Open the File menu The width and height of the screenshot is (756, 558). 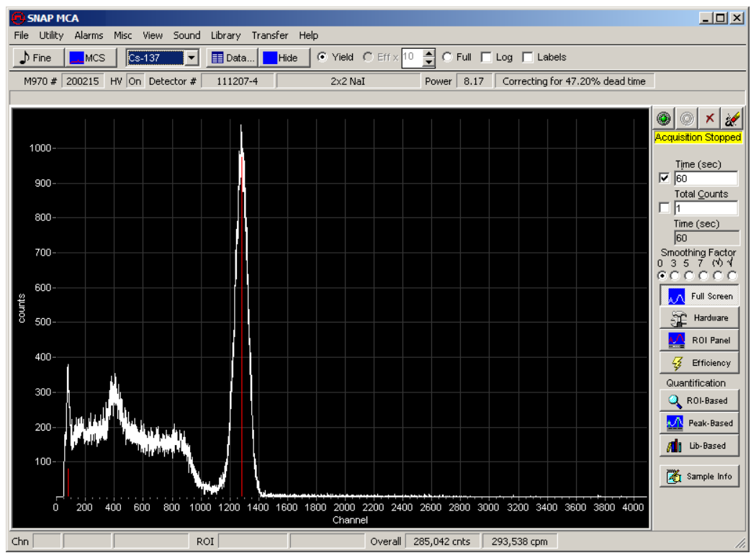point(21,35)
